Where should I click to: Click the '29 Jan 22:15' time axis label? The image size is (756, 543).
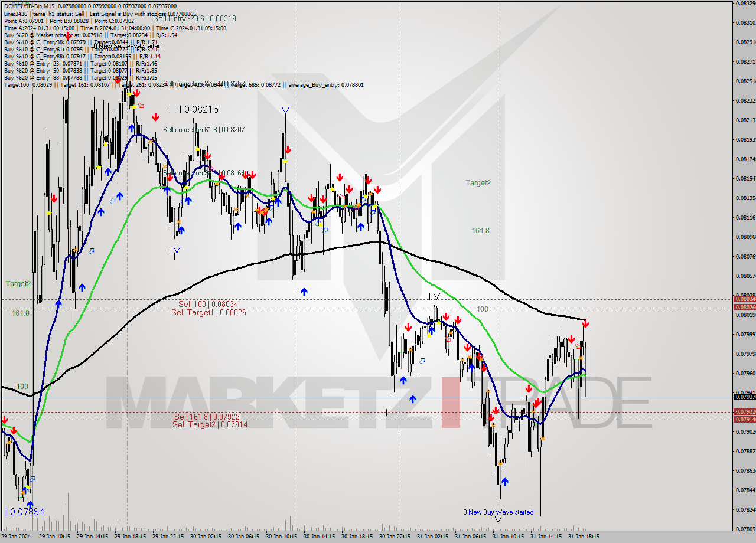168,537
